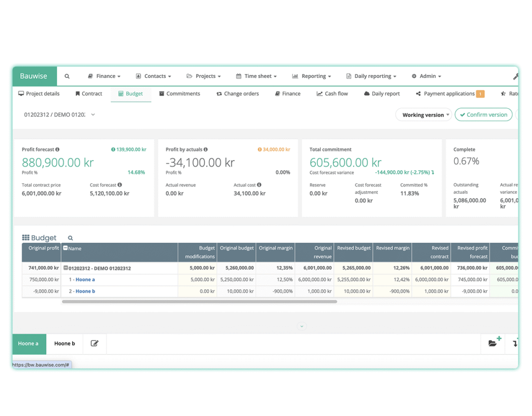Click the add folder icon with plus
The width and height of the screenshot is (532, 416).
tap(495, 341)
